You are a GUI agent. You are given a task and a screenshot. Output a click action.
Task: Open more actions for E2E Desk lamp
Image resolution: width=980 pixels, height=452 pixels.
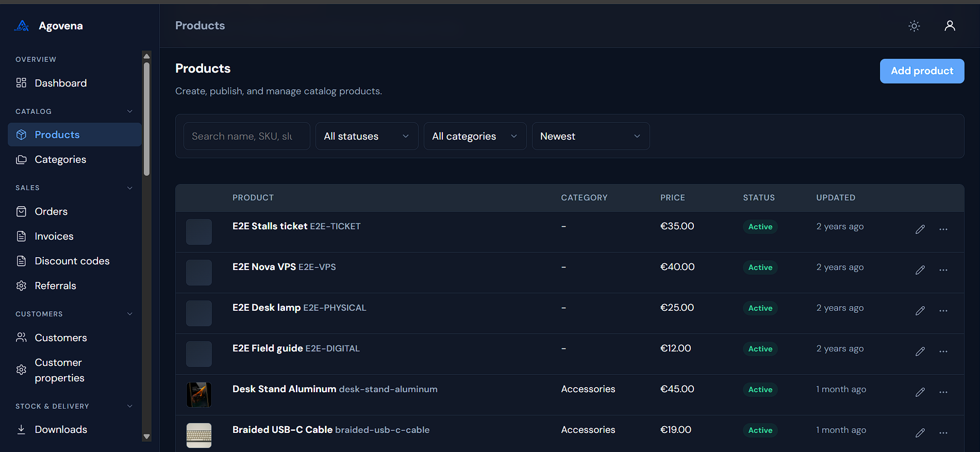pyautogui.click(x=943, y=311)
